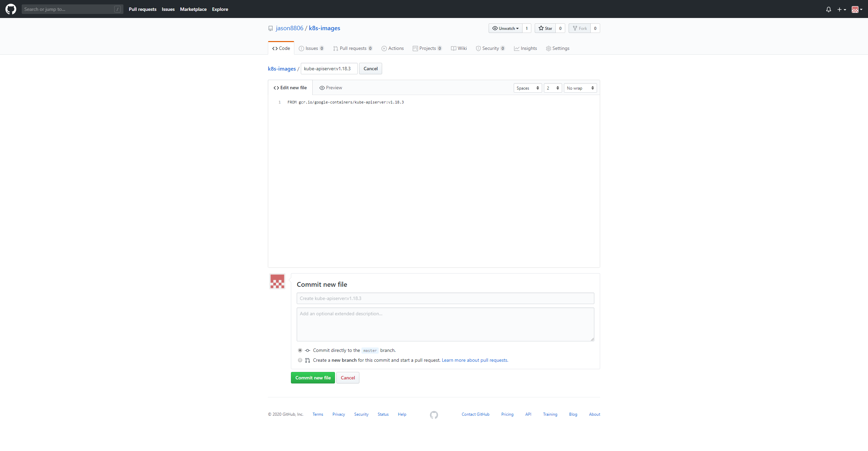Click the Security tab icon

(x=478, y=48)
